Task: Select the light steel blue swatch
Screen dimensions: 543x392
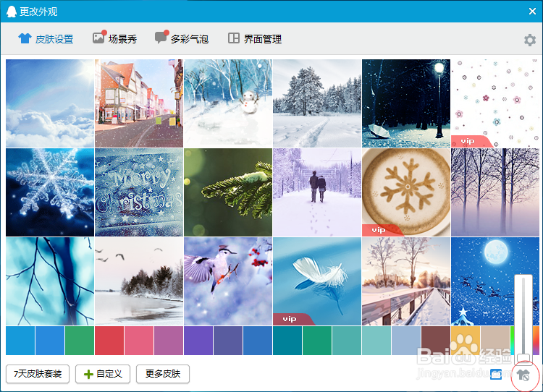Action: [x=406, y=341]
